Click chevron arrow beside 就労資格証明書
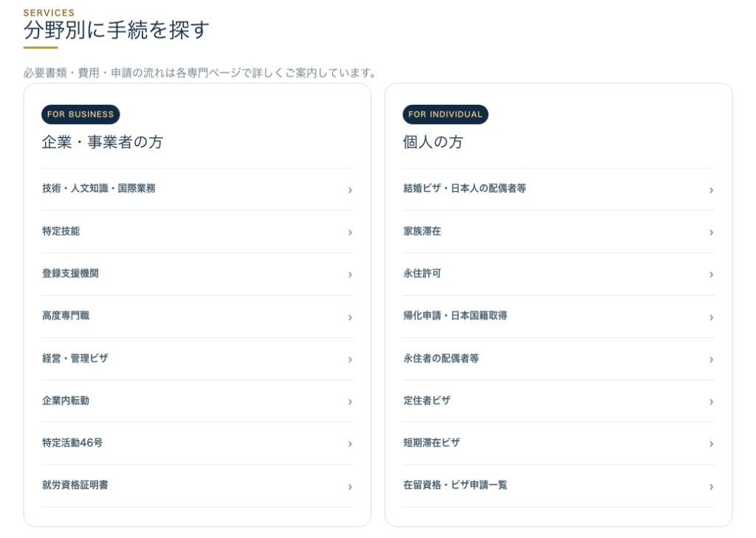This screenshot has width=756, height=538. pos(350,487)
